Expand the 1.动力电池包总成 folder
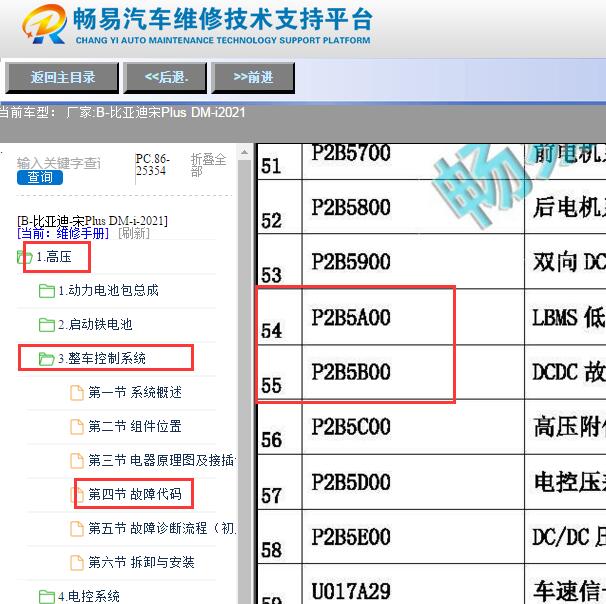 [108, 291]
